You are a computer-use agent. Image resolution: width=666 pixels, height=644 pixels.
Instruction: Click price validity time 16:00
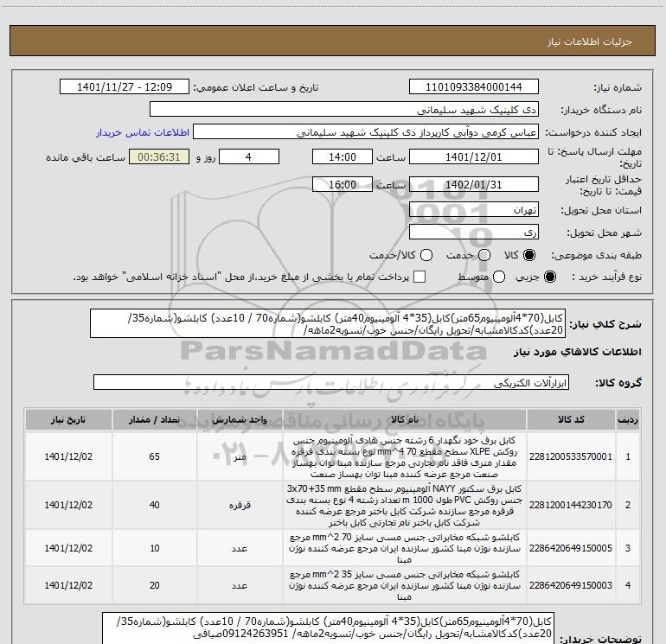click(x=343, y=184)
